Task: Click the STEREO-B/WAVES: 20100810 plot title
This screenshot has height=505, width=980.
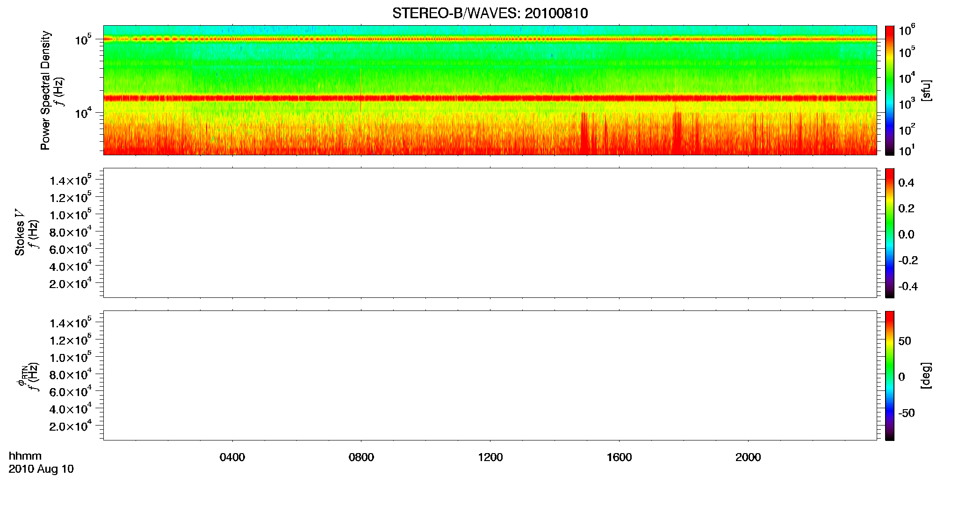Action: tap(490, 13)
